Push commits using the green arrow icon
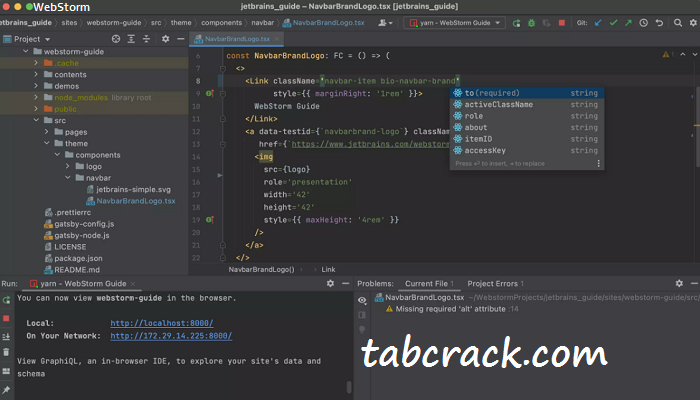Screen dimensions: 700x400 [628, 23]
